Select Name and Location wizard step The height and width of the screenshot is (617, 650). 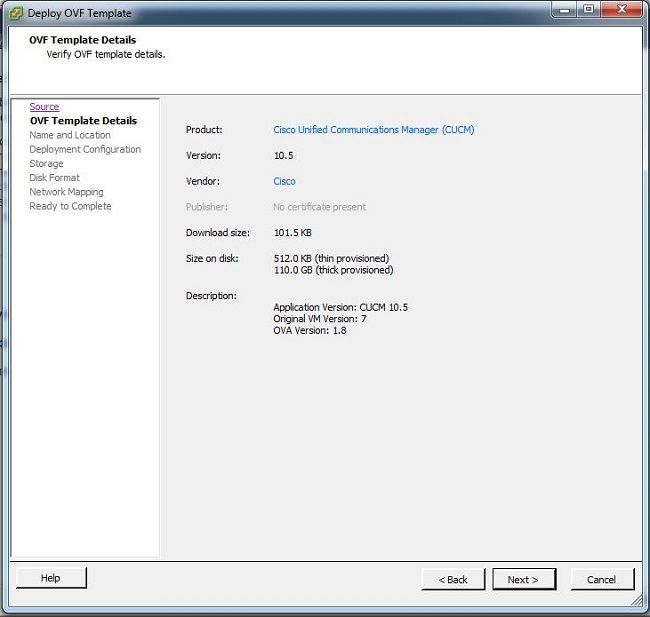(70, 135)
